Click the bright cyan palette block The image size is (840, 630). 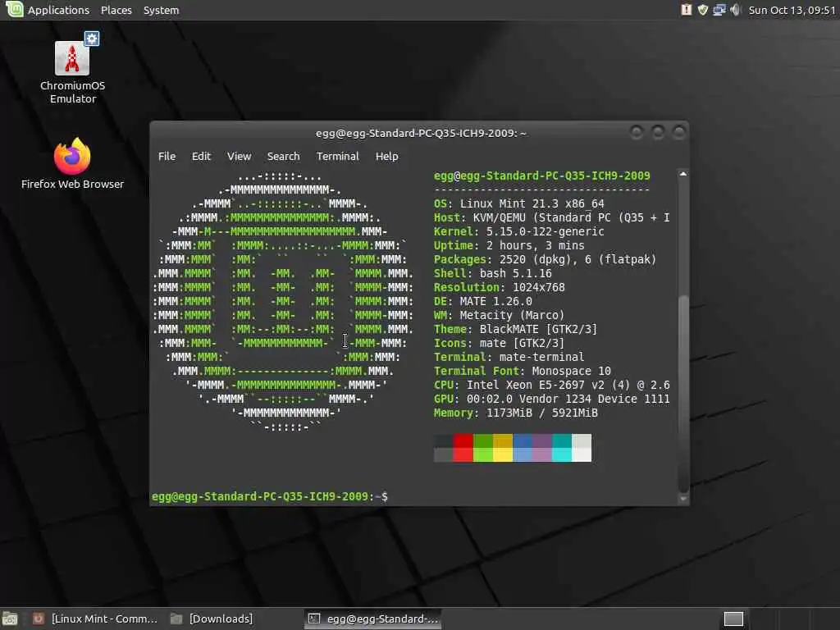pyautogui.click(x=561, y=454)
